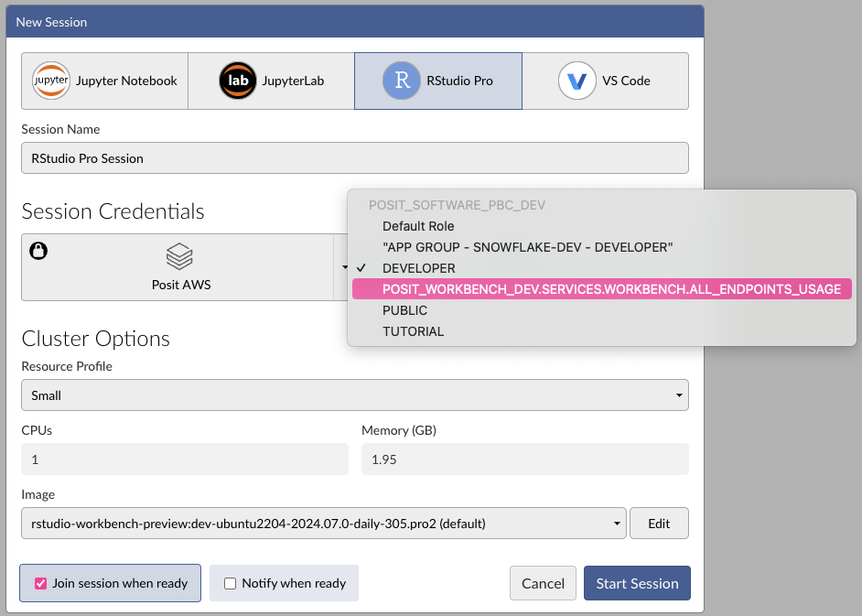This screenshot has width=862, height=616.
Task: Click the POSIT_SOFTWARE_PBC_DEV menu header
Action: click(x=457, y=205)
